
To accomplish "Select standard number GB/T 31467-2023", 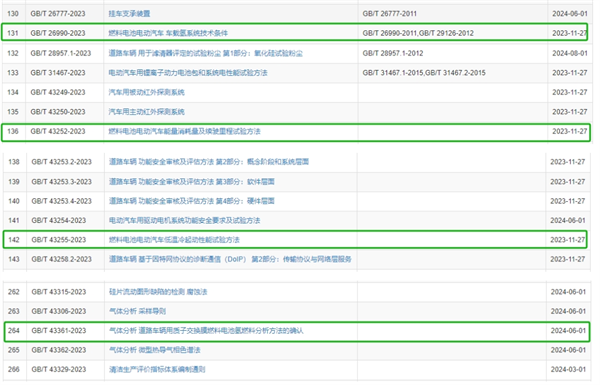I will (x=58, y=73).
